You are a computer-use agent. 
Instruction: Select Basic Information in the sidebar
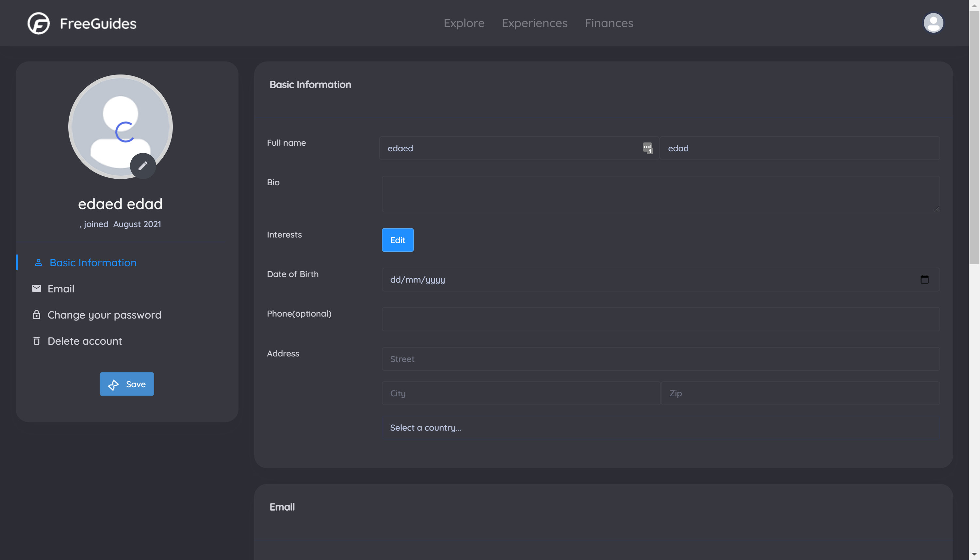pos(93,262)
